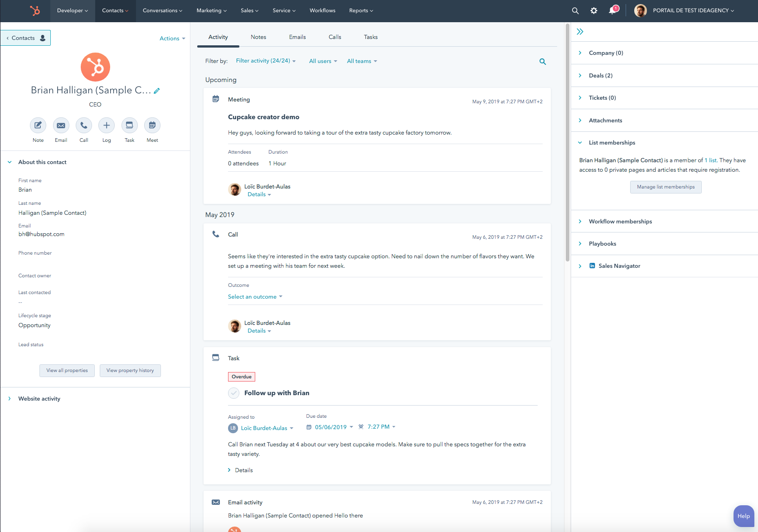Open the settings gear icon
This screenshot has height=532, width=758.
coord(594,10)
